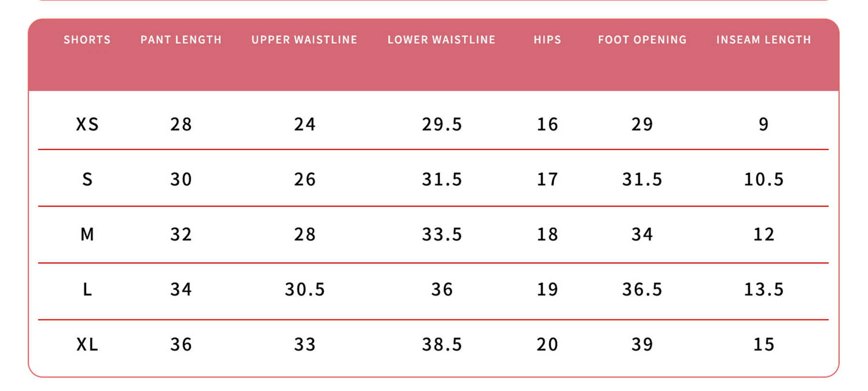Click the INSEAM LENGTH header
Viewport: 868px width, 391px height.
point(764,40)
